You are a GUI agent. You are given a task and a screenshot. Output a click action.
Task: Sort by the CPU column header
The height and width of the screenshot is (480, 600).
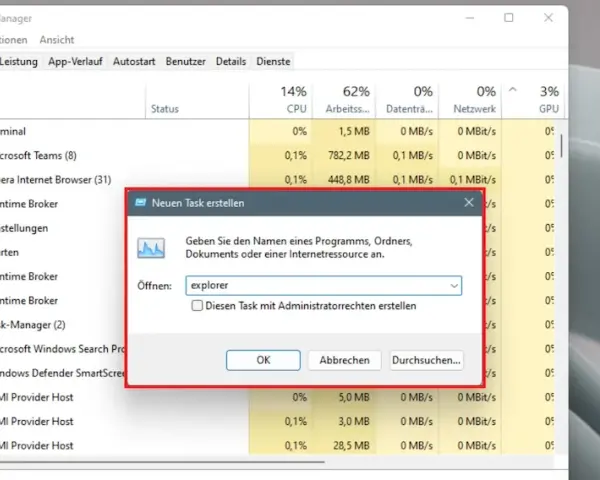281,100
